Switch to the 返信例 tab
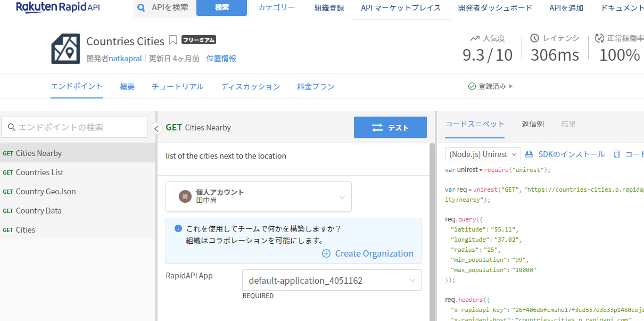Image resolution: width=644 pixels, height=321 pixels. 533,124
